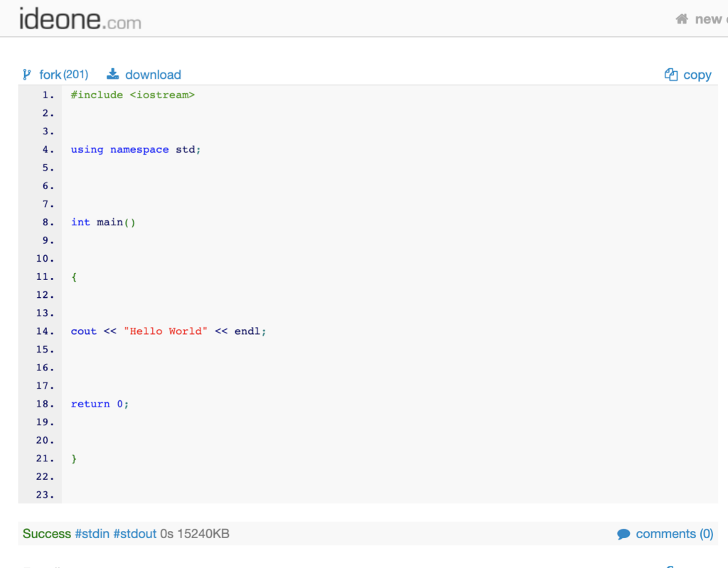The image size is (728, 568).
Task: Click the fork branch icon
Action: point(27,75)
